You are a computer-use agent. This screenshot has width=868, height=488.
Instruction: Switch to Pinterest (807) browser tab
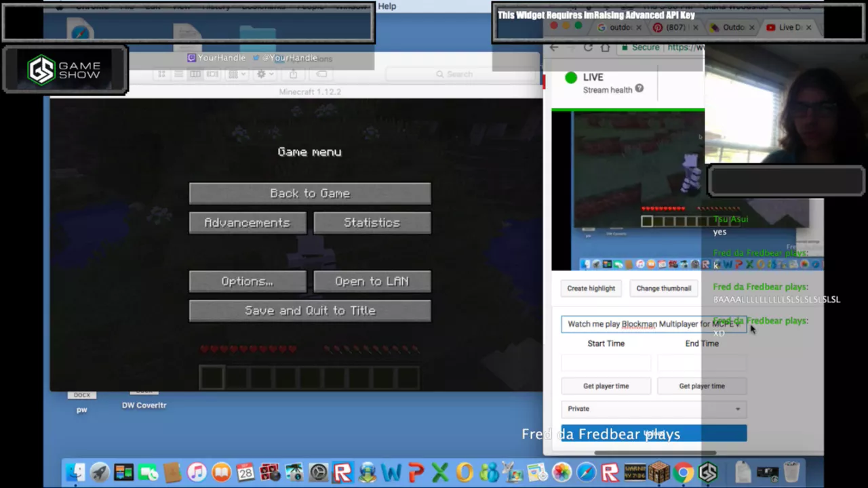point(676,28)
